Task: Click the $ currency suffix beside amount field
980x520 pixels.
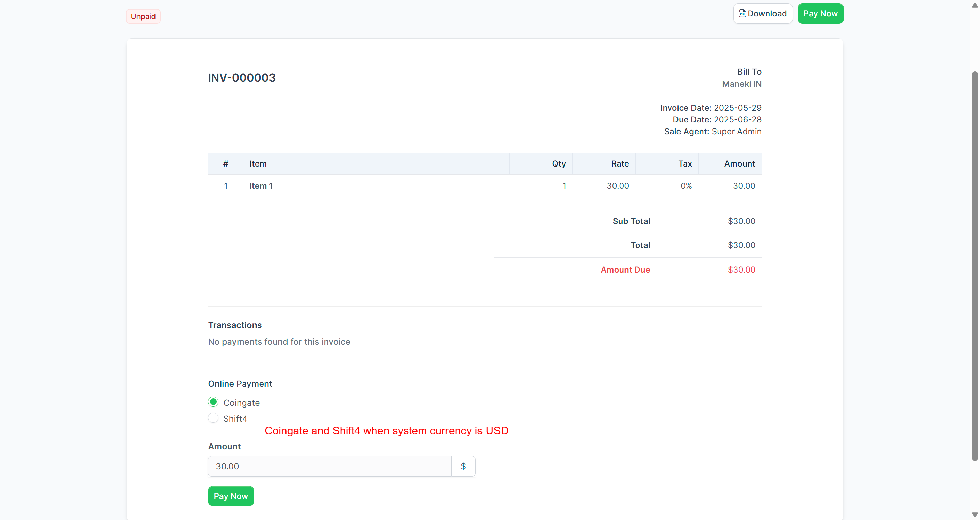Action: point(463,466)
